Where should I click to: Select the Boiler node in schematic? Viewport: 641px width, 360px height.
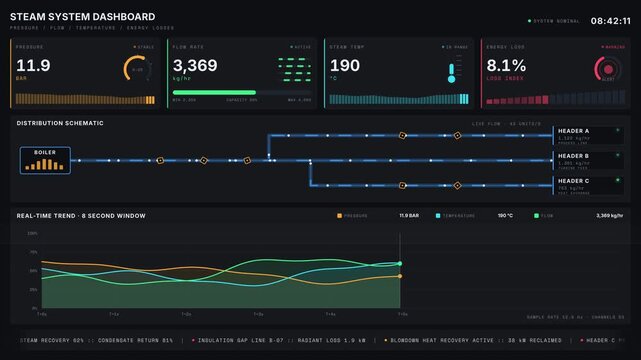tap(45, 161)
